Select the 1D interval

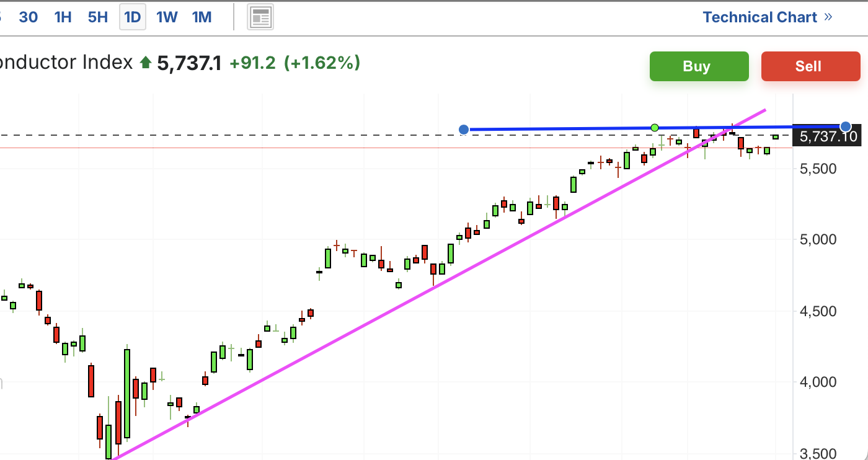[x=133, y=17]
